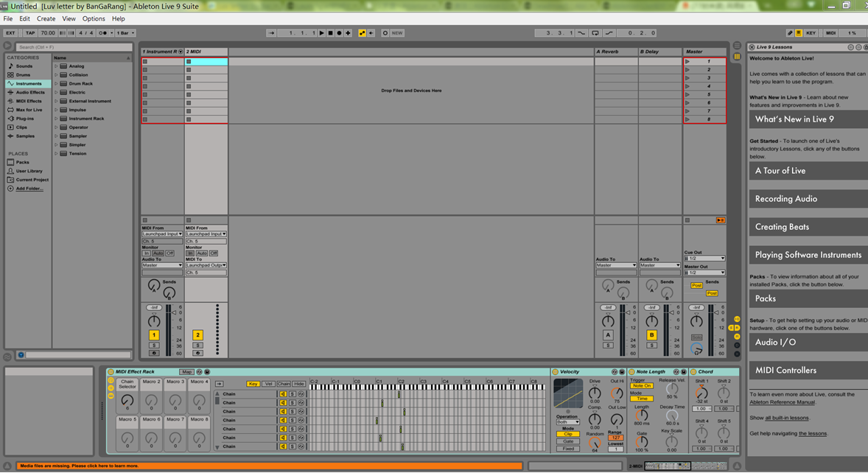
Task: Enable Draw Mode pencil icon
Action: coord(790,33)
